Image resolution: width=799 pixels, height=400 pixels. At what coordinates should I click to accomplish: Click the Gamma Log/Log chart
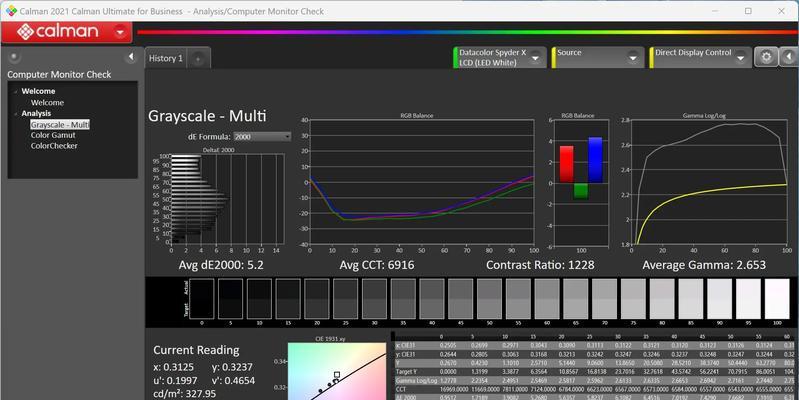(709, 182)
